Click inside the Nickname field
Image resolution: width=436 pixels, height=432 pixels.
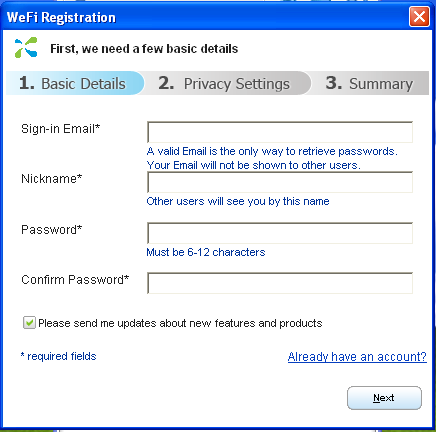pos(280,182)
